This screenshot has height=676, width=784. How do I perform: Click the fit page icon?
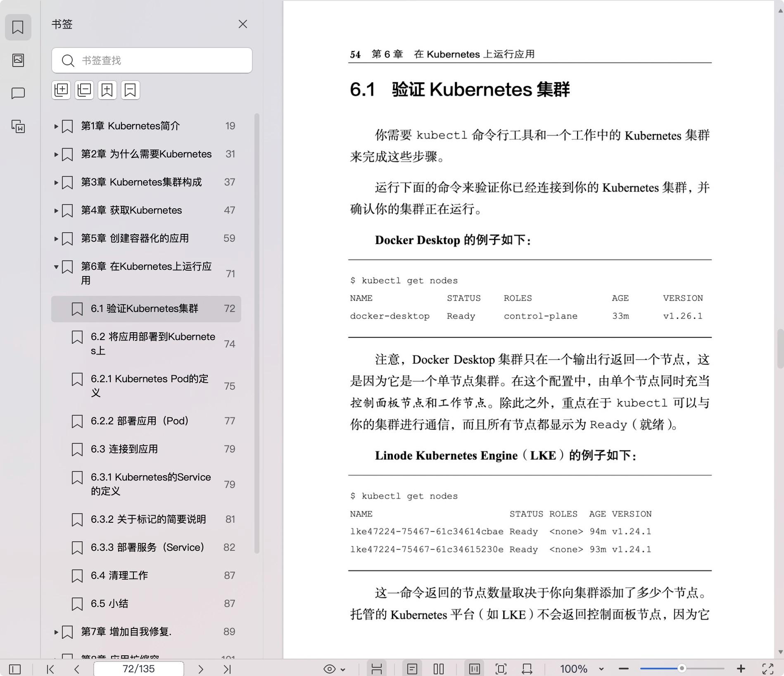pos(501,669)
